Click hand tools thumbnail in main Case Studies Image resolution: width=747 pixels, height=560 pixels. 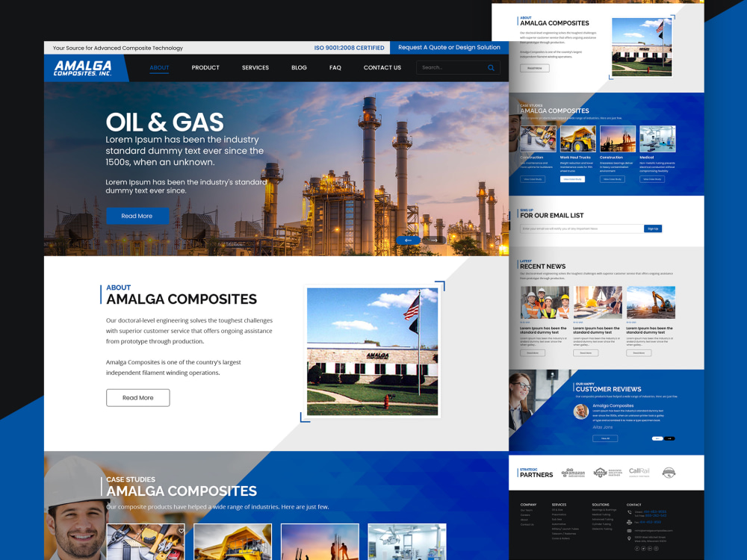(x=146, y=542)
